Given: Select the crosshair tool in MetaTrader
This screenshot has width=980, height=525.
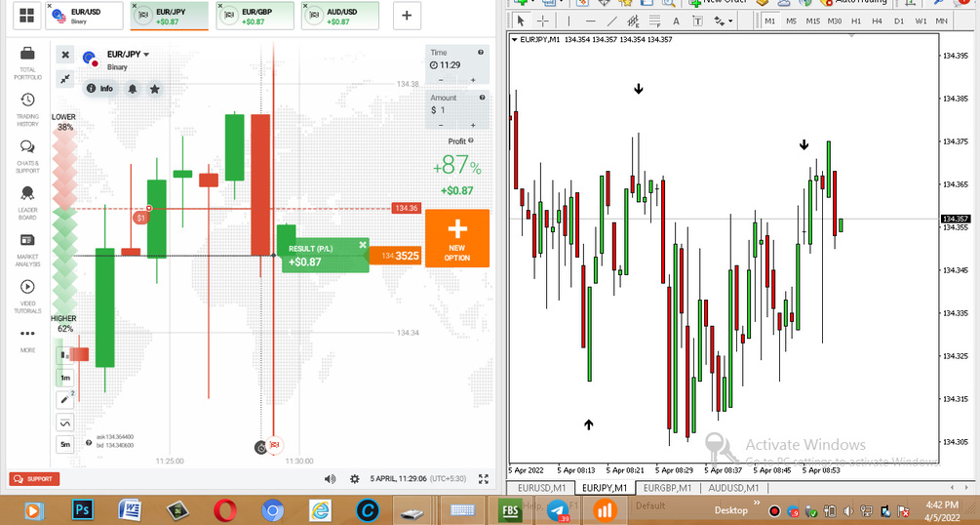Looking at the screenshot, I should coord(542,20).
